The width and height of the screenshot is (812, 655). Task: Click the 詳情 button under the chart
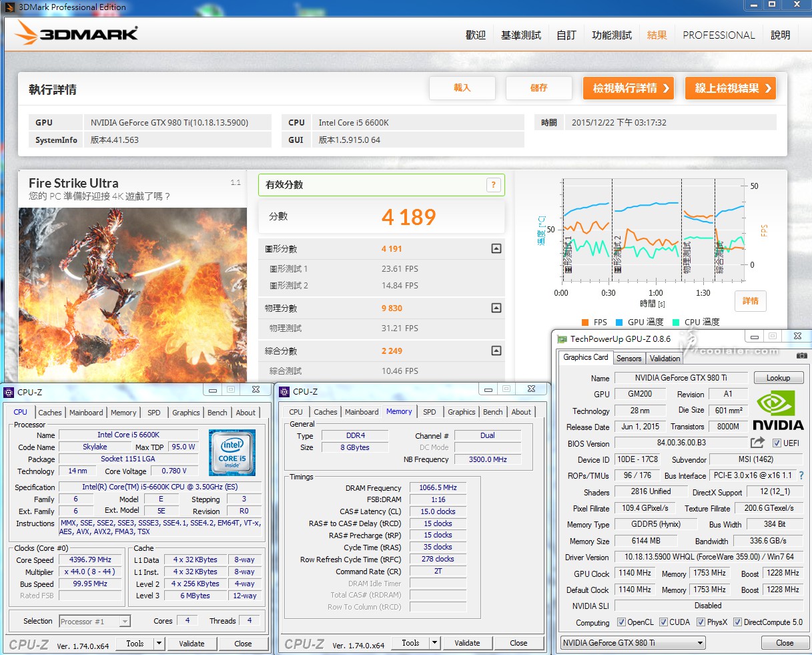[751, 300]
